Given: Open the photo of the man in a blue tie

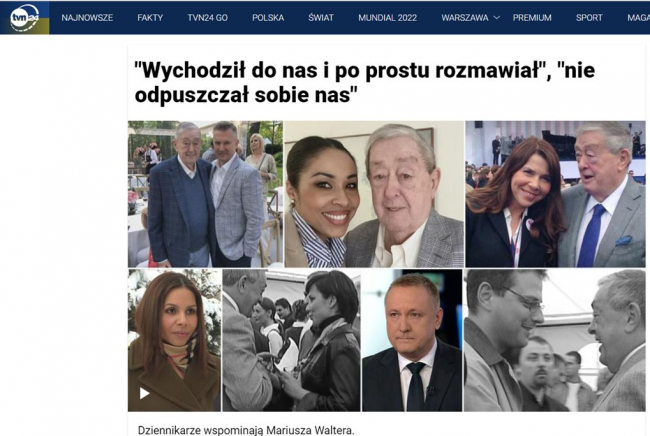Looking at the screenshot, I should pos(555,194).
